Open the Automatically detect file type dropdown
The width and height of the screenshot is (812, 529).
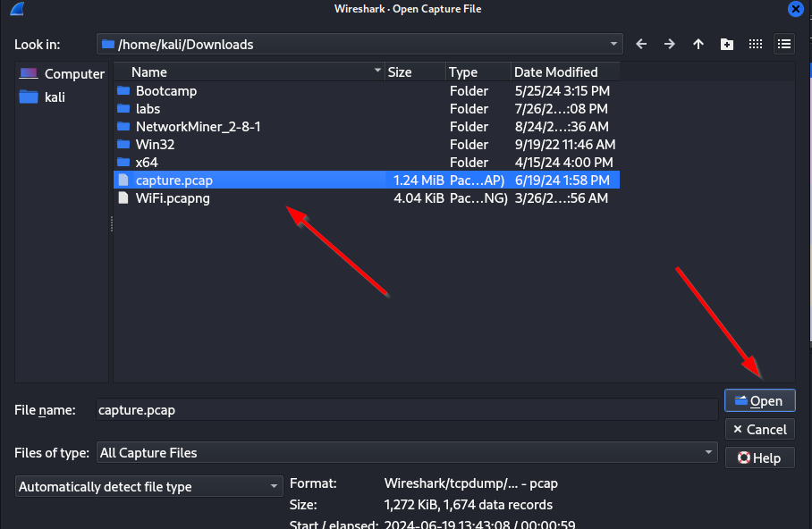(x=149, y=487)
